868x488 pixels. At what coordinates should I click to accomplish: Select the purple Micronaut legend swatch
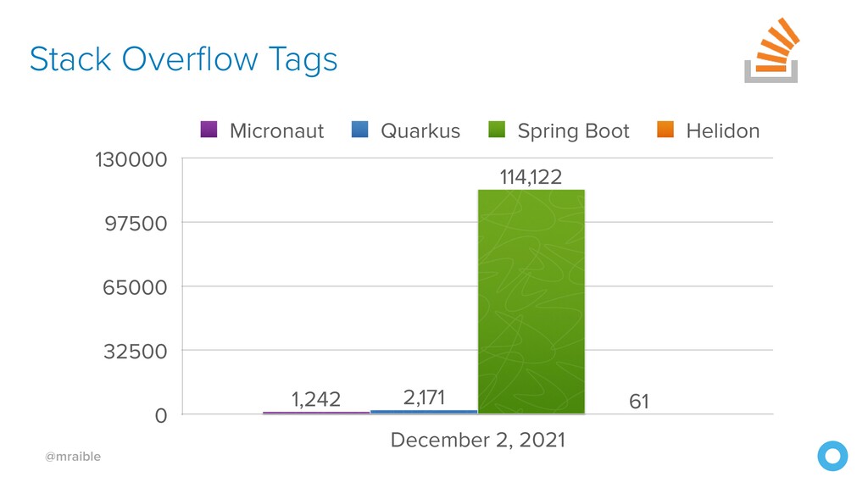[209, 130]
